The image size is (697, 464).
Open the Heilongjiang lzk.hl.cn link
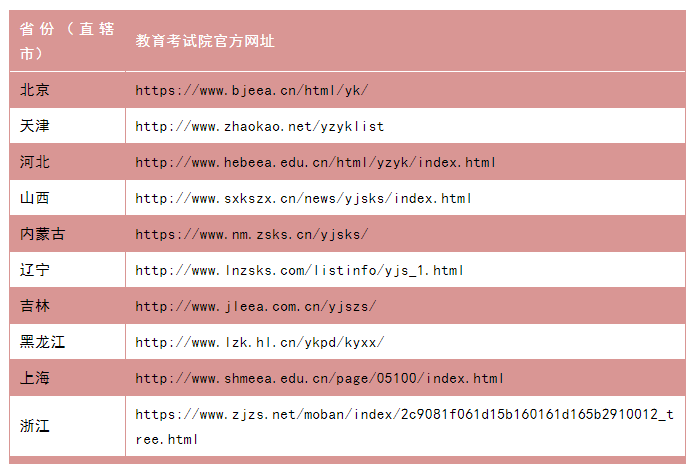tap(259, 342)
